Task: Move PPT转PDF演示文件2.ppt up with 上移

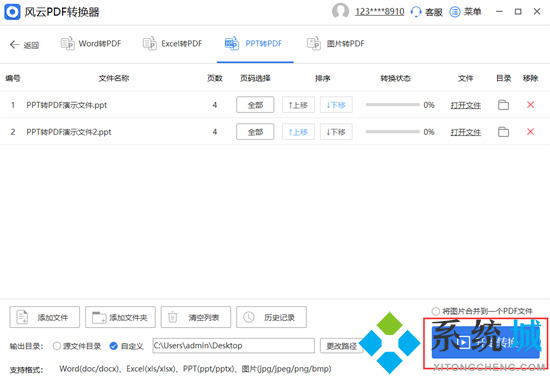Action: tap(298, 132)
